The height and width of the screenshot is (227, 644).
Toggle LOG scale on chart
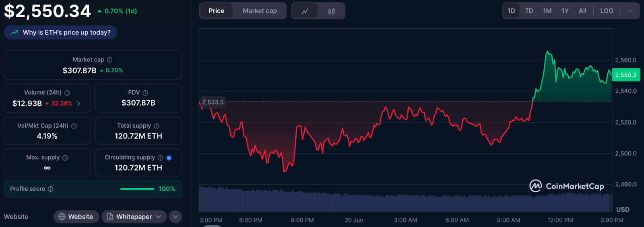click(607, 11)
